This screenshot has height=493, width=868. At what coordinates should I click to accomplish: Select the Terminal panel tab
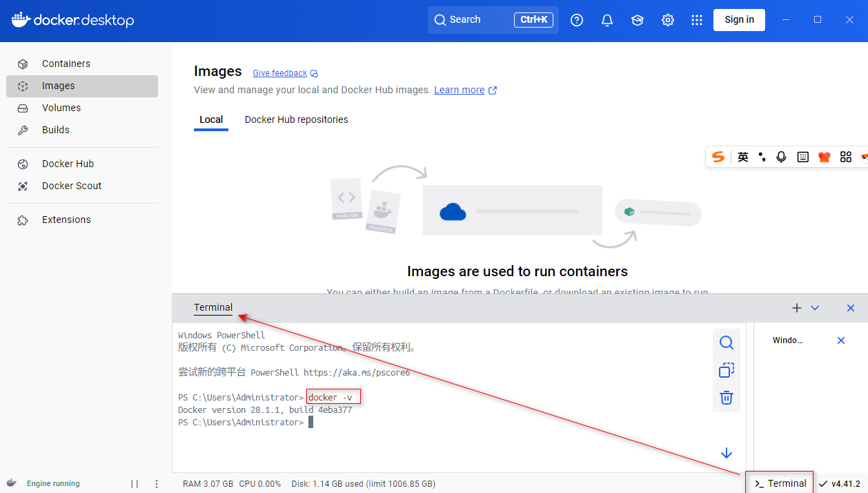point(213,308)
